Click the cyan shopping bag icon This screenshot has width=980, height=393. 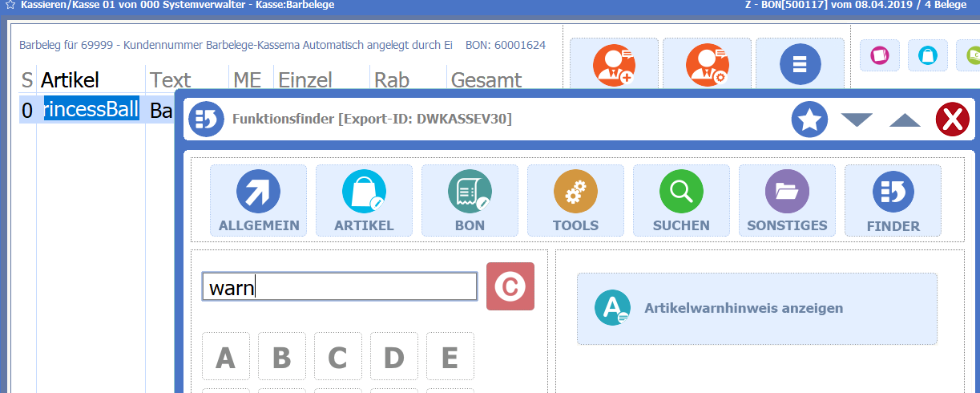[927, 55]
